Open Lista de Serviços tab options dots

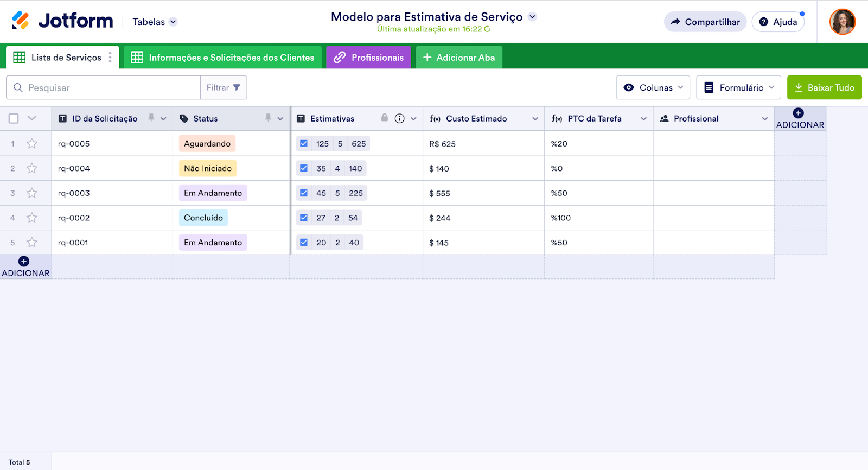(110, 58)
